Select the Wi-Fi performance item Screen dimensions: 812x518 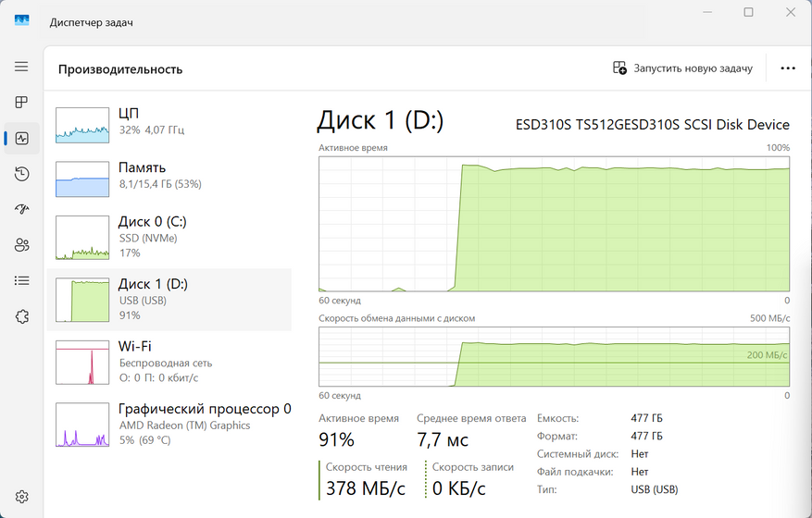pyautogui.click(x=169, y=361)
